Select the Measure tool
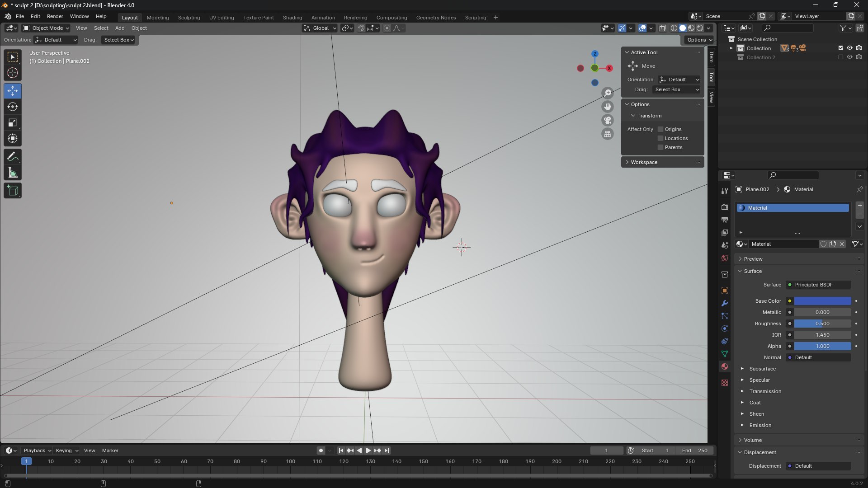This screenshot has height=488, width=868. [x=13, y=173]
